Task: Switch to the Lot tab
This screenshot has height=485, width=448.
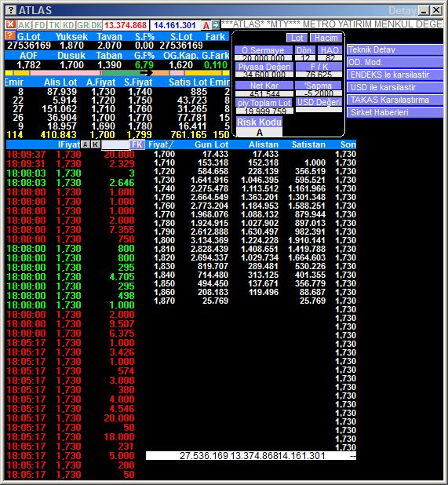Action: pyautogui.click(x=297, y=38)
